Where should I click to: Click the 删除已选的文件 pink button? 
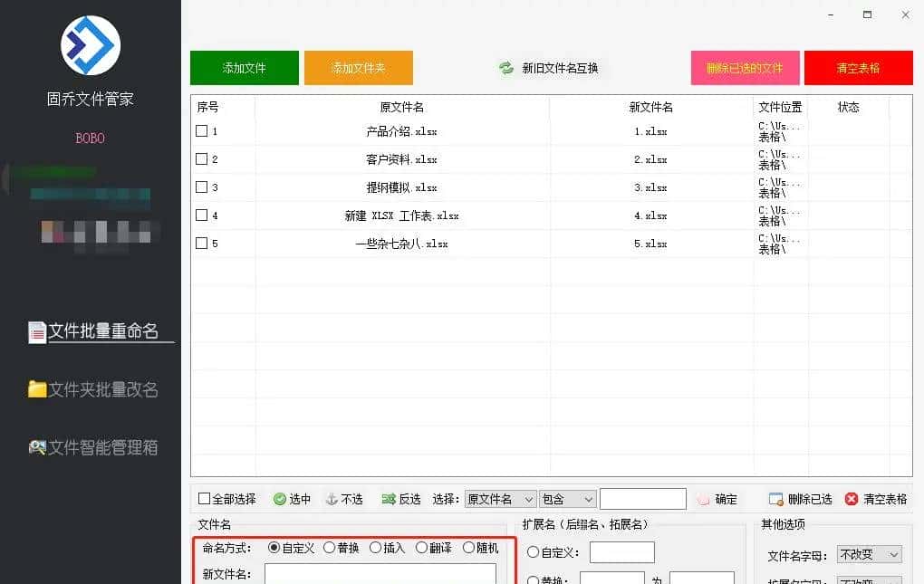tap(743, 67)
